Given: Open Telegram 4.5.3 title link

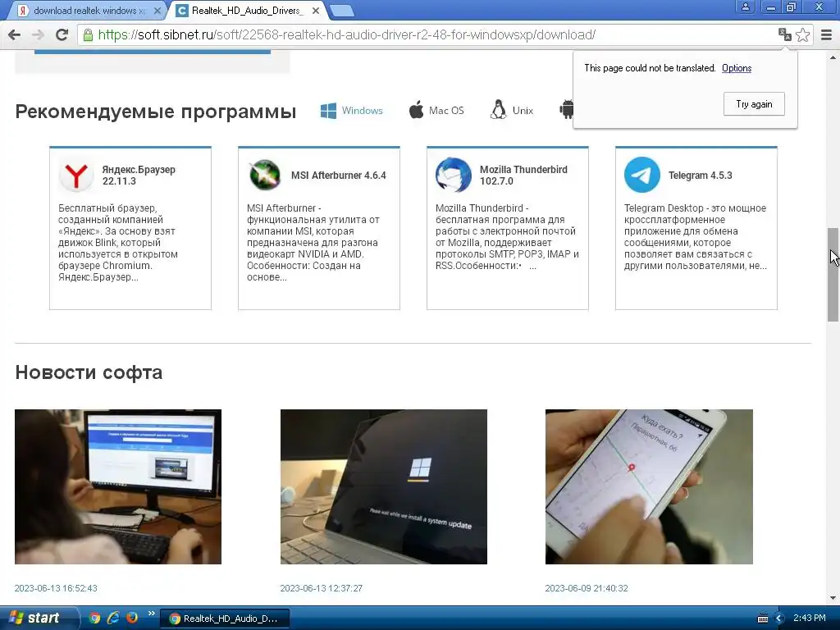Looking at the screenshot, I should [x=701, y=176].
